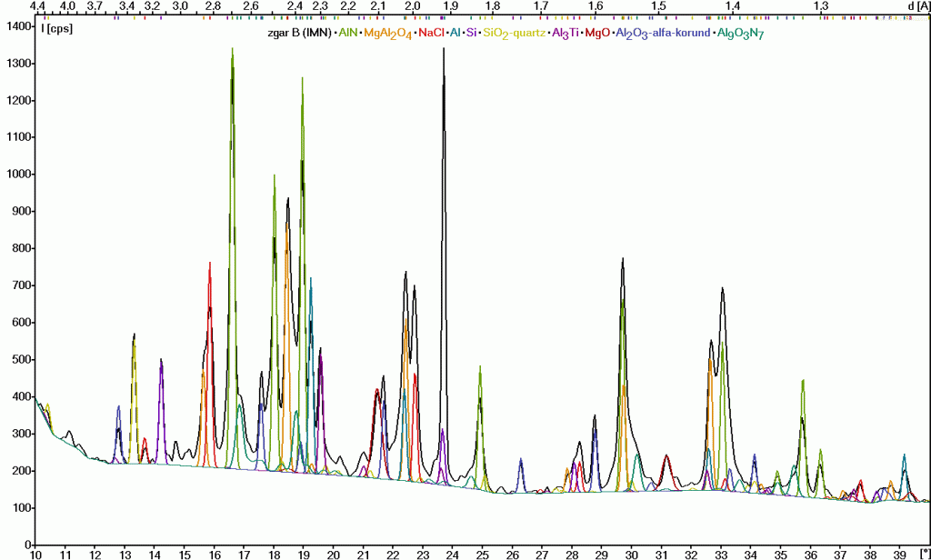Select the d-spacing axis value 3.7
931x560 pixels.
(94, 6)
